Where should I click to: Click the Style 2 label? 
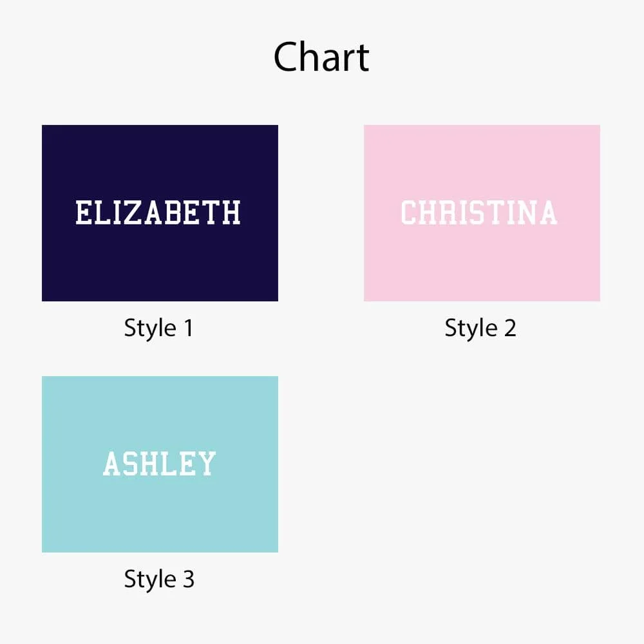point(480,328)
